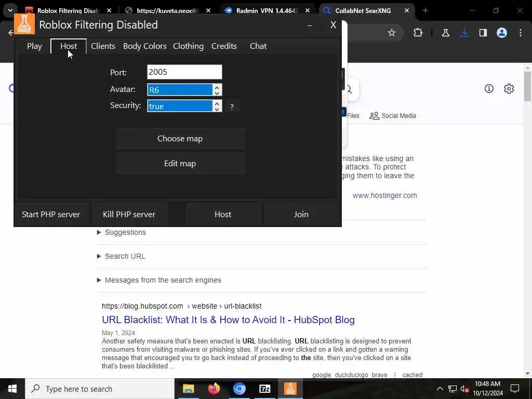Viewport: 532px width, 399px height.
Task: Open the Credits tab
Action: point(224,46)
